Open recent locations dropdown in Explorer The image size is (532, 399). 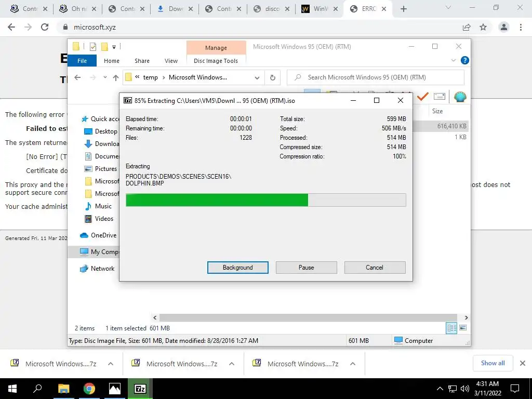coord(105,77)
